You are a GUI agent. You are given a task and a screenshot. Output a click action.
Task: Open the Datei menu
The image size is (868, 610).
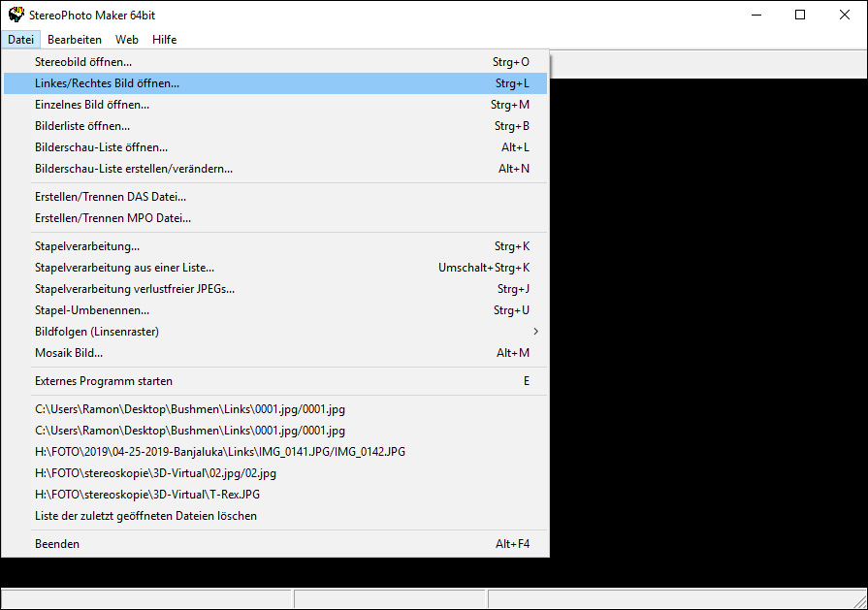[x=21, y=40]
